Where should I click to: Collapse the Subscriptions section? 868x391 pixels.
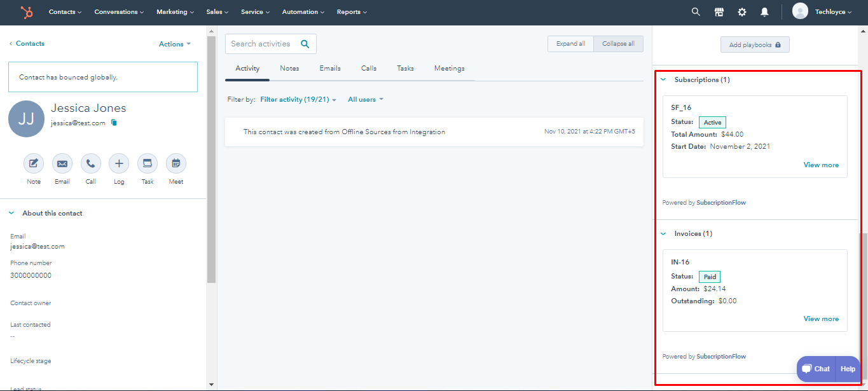tap(663, 79)
